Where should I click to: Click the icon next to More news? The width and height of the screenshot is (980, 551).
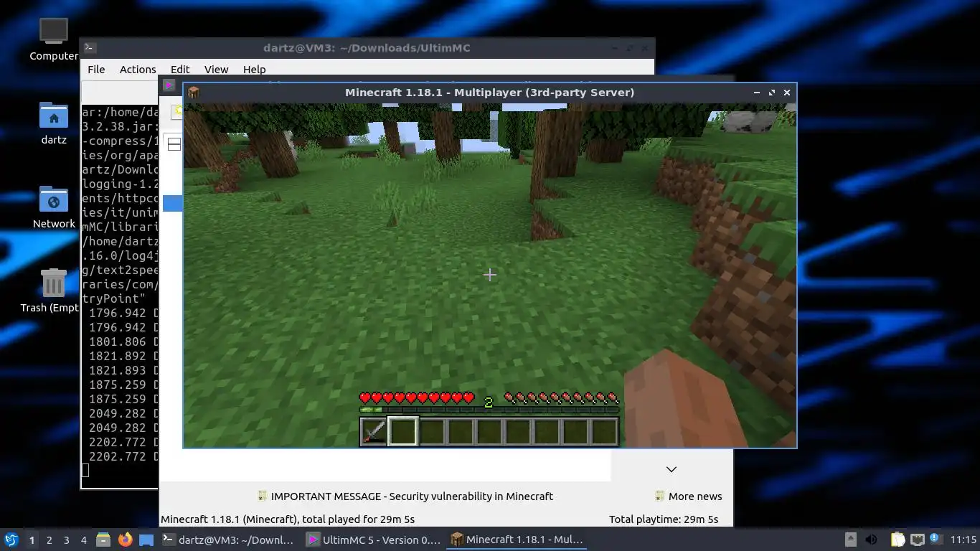(660, 496)
